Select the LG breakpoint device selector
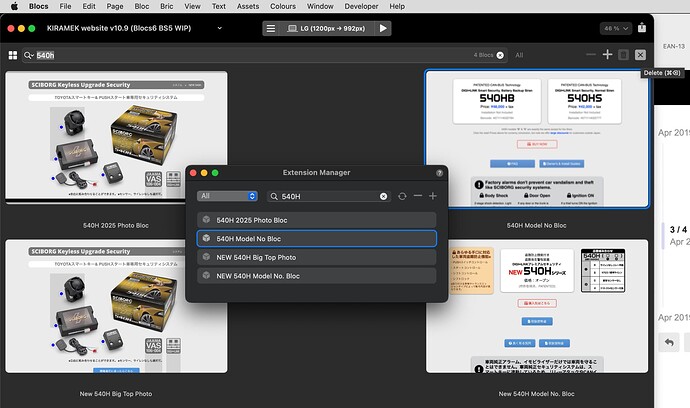 [327, 29]
